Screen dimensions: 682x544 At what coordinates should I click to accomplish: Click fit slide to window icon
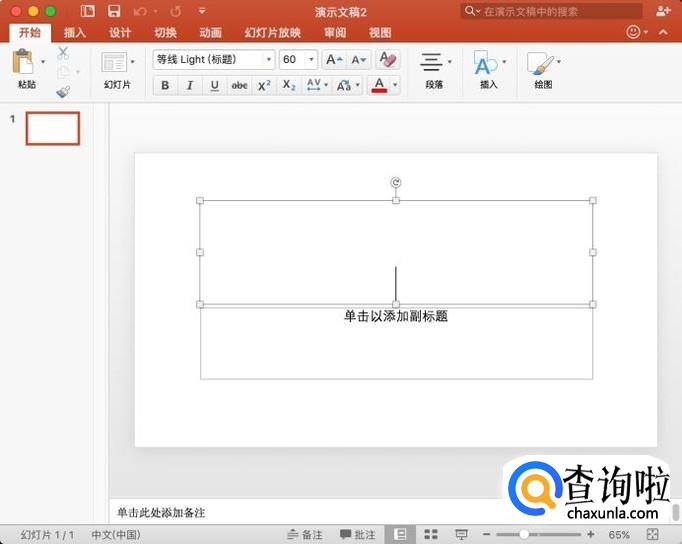[652, 534]
